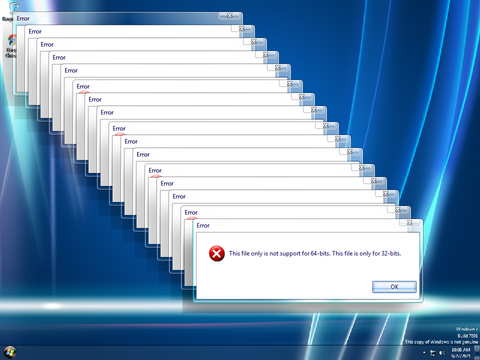This screenshot has height=360, width=480.
Task: Click the taskbar clock and date
Action: tap(461, 353)
